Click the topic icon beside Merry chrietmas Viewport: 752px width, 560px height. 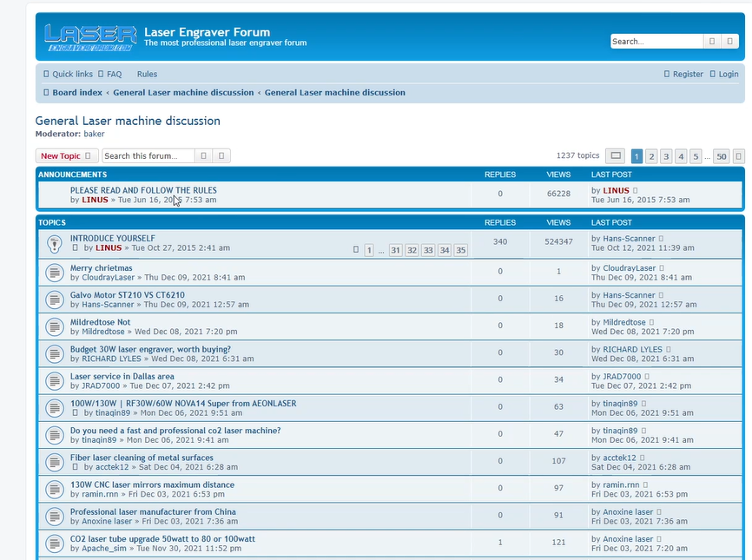pos(54,273)
